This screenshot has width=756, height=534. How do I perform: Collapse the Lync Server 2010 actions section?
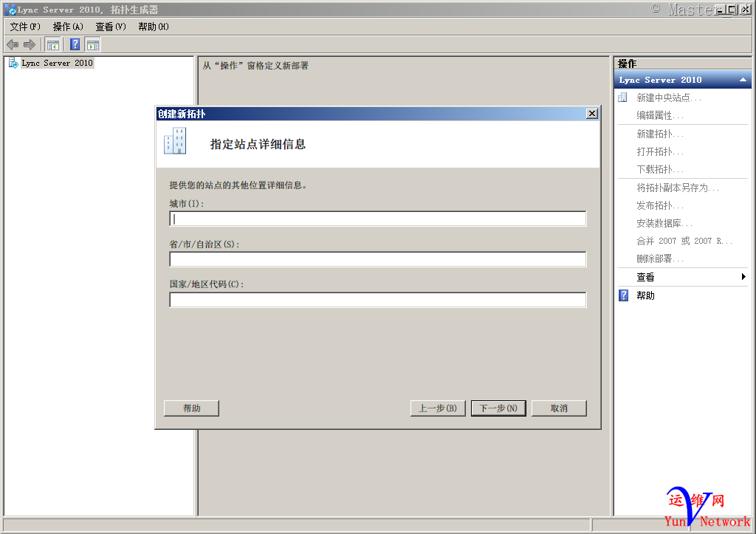(743, 80)
